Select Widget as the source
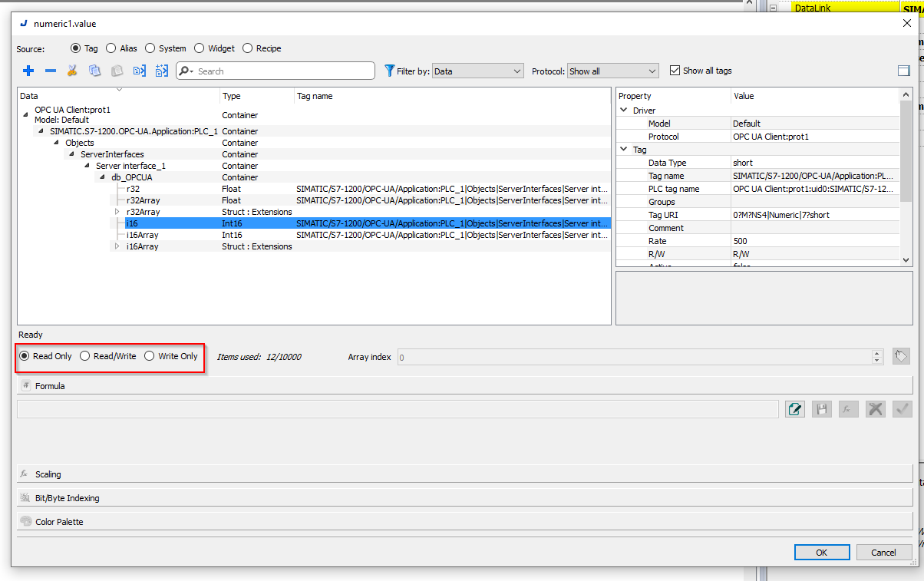This screenshot has height=581, width=924. [x=200, y=48]
